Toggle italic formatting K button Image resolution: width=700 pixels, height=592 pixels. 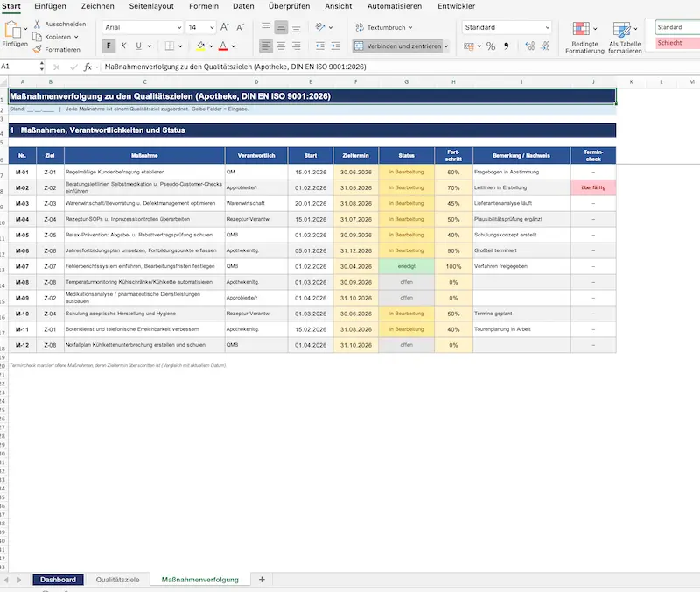[x=123, y=46]
